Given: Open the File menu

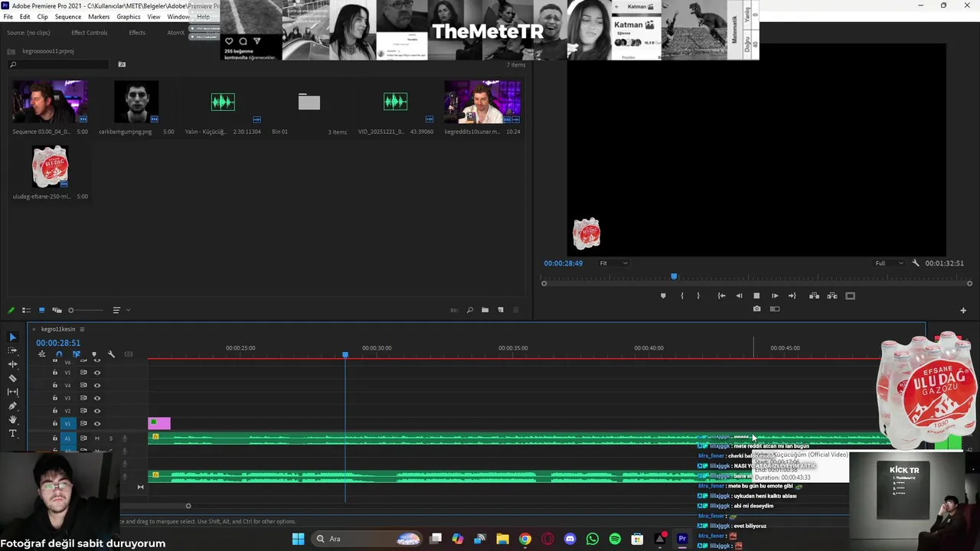Looking at the screenshot, I should (8, 17).
